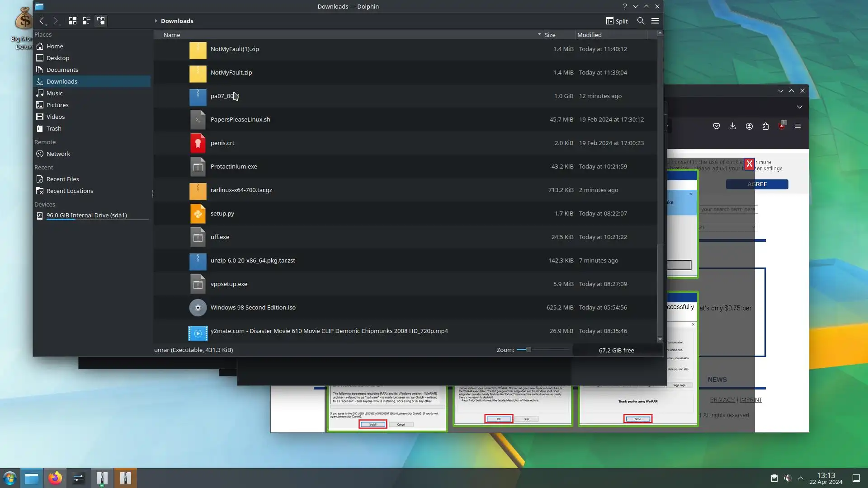Adjust the Zoom slider
Image resolution: width=868 pixels, height=488 pixels.
[x=528, y=350]
